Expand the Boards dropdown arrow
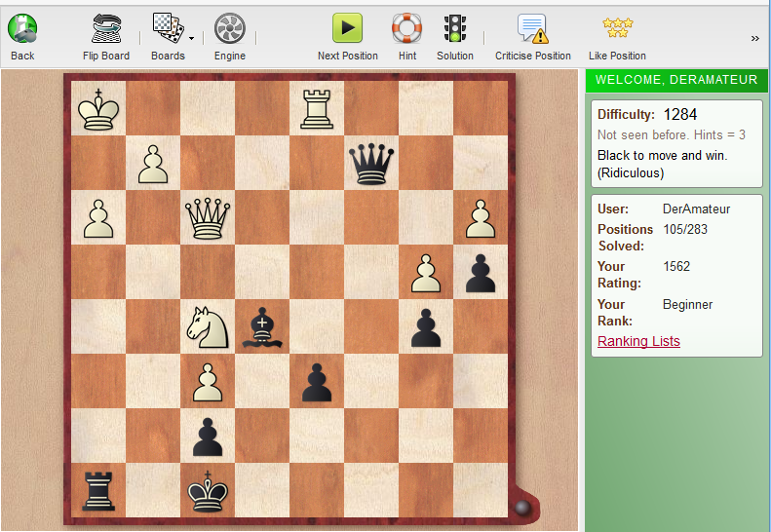Viewport: 771px width, 532px height. pyautogui.click(x=191, y=39)
